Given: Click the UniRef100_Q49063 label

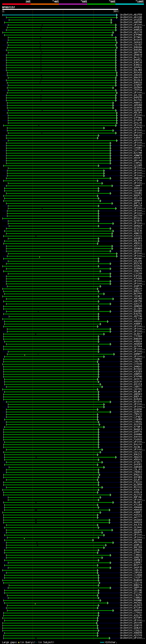Looking at the screenshot, I should [x=131, y=42].
